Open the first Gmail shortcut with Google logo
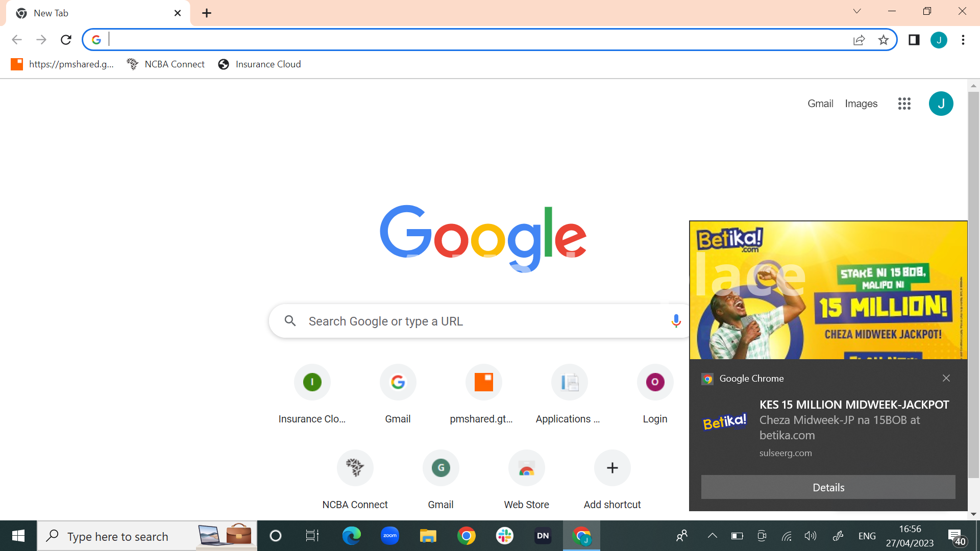 tap(398, 394)
